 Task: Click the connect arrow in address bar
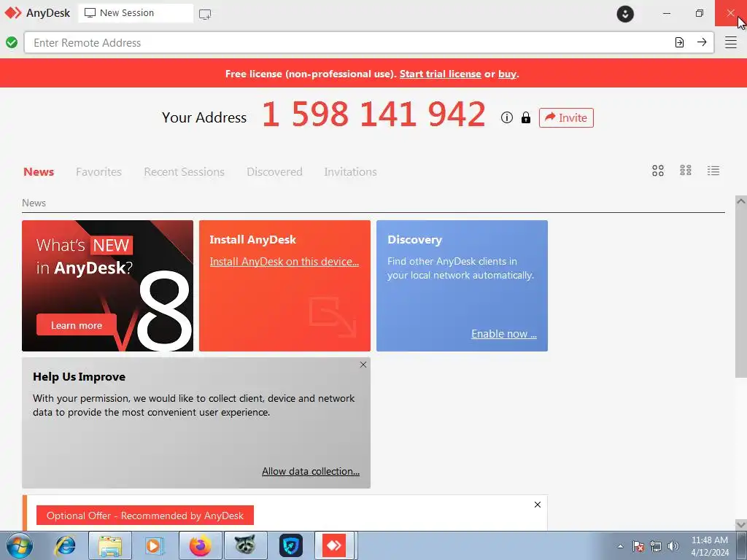click(x=702, y=42)
